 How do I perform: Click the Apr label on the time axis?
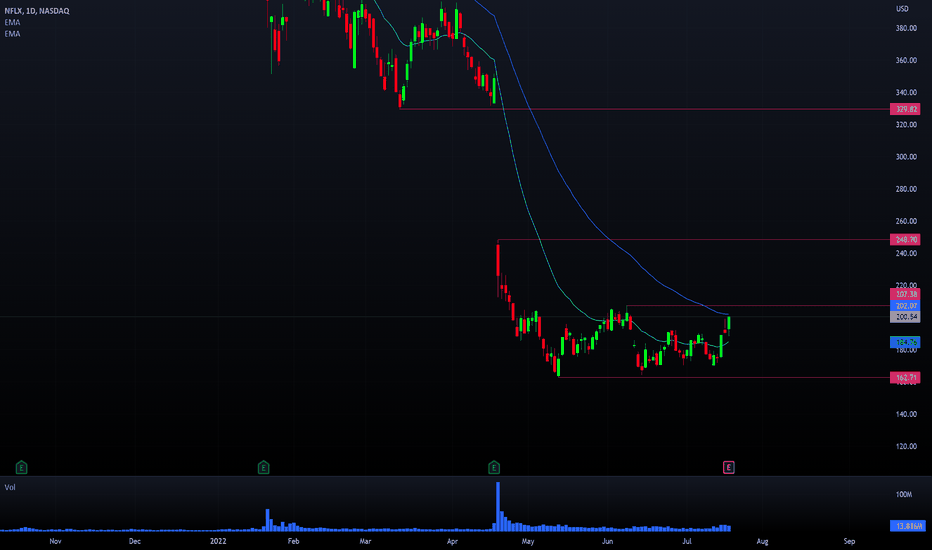pyautogui.click(x=452, y=541)
